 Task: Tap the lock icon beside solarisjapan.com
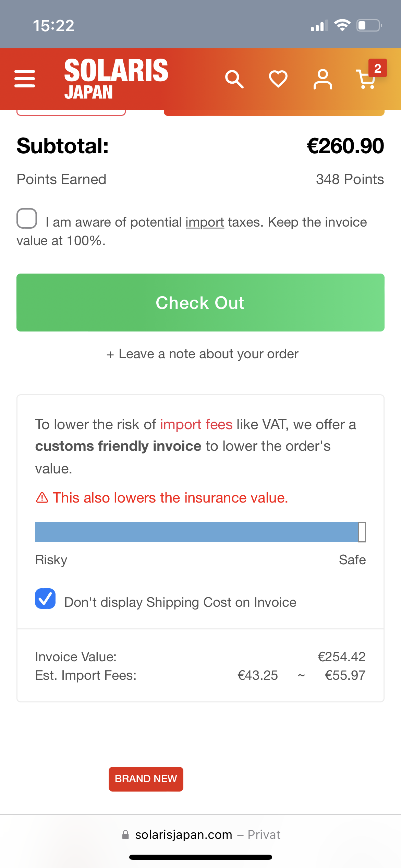click(126, 835)
